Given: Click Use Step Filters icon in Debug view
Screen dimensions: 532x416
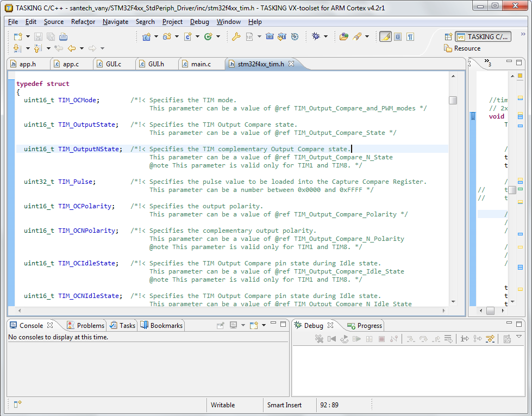Looking at the screenshot, I should [x=490, y=339].
